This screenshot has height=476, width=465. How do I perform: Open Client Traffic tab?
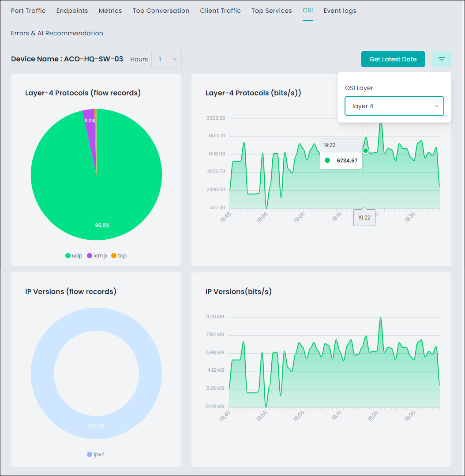pyautogui.click(x=220, y=11)
